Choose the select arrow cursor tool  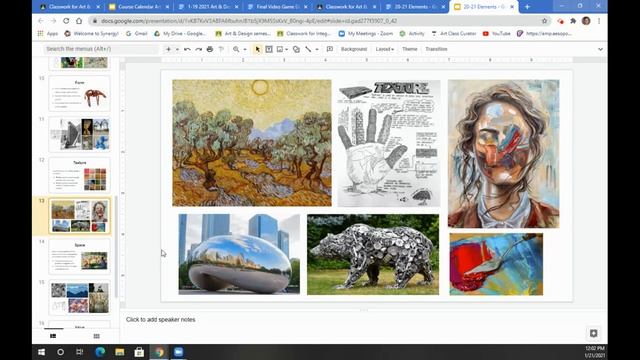point(257,49)
